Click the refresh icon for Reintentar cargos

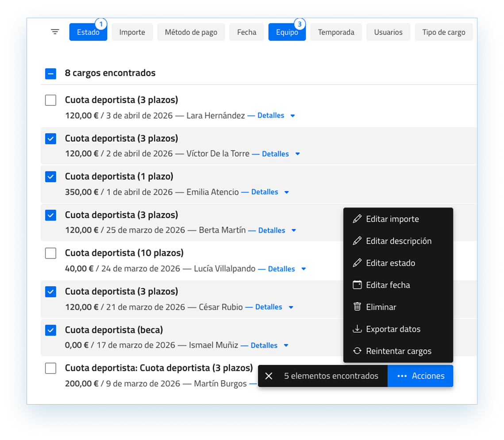coord(357,351)
